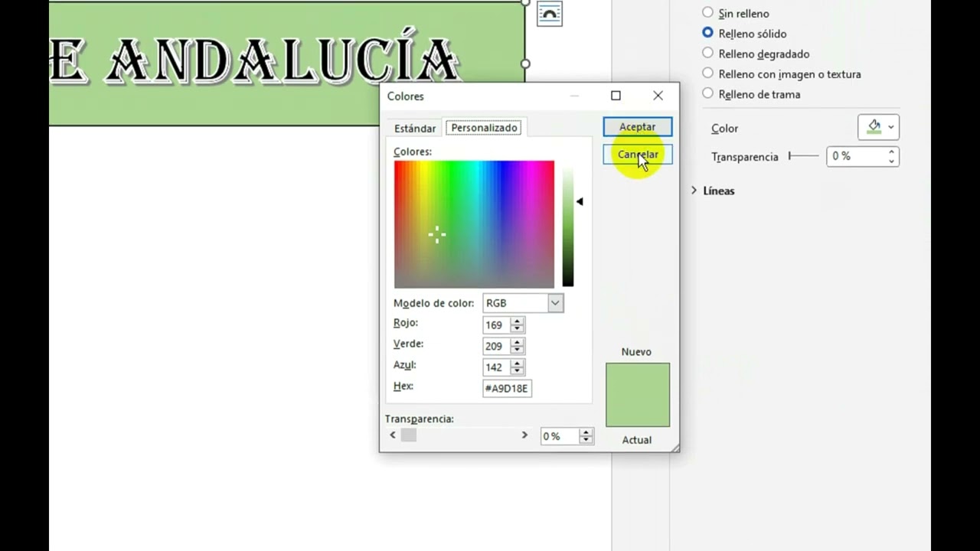
Task: Select Relleno con imagen o textura
Action: (782, 74)
